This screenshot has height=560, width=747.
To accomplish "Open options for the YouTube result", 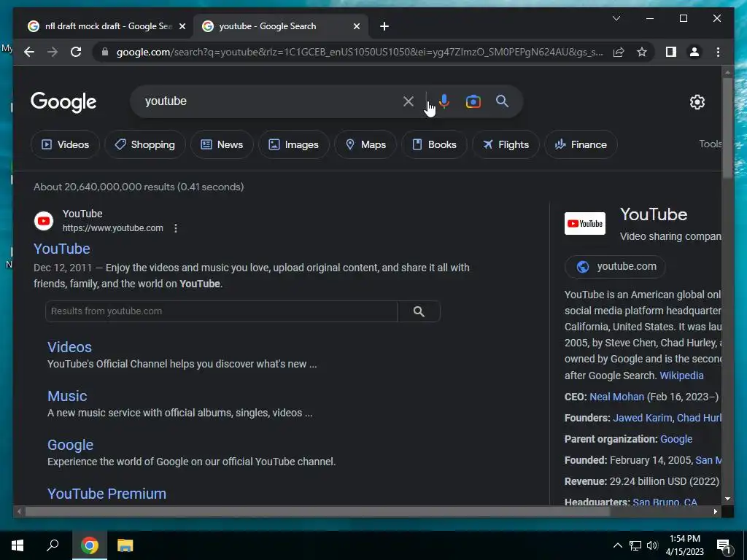I will click(x=176, y=228).
